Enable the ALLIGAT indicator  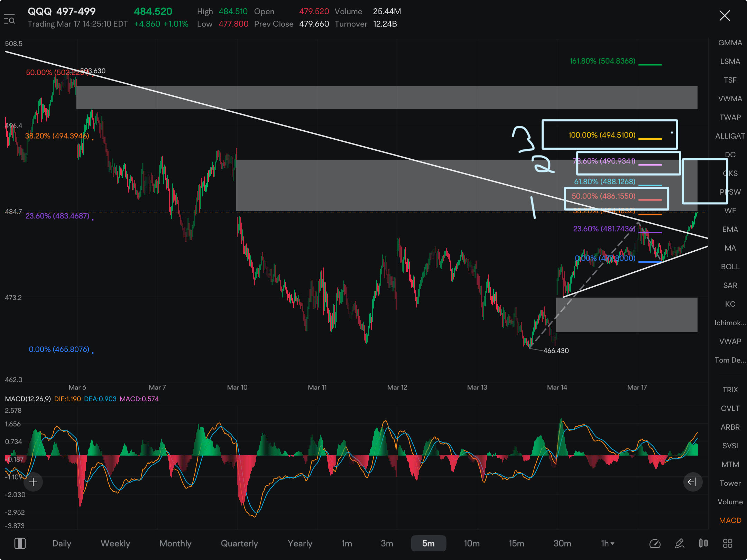tap(730, 136)
